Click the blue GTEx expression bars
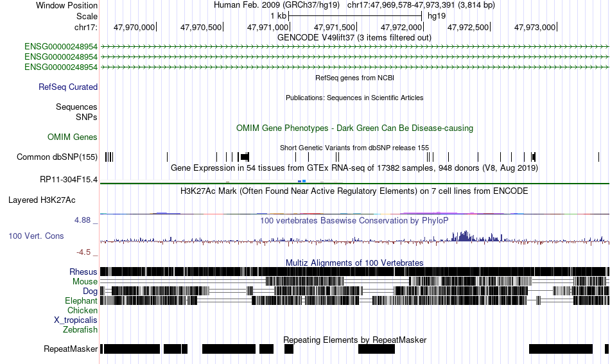Viewport: 610px width, 364px height. [302, 181]
